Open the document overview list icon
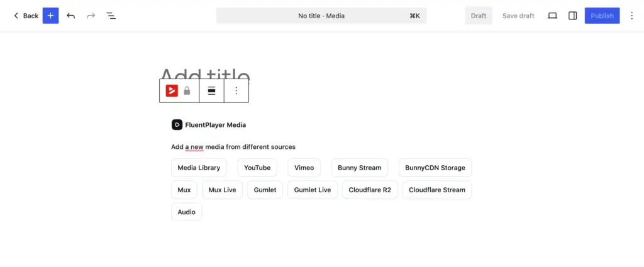The height and width of the screenshot is (267, 644). pyautogui.click(x=111, y=16)
